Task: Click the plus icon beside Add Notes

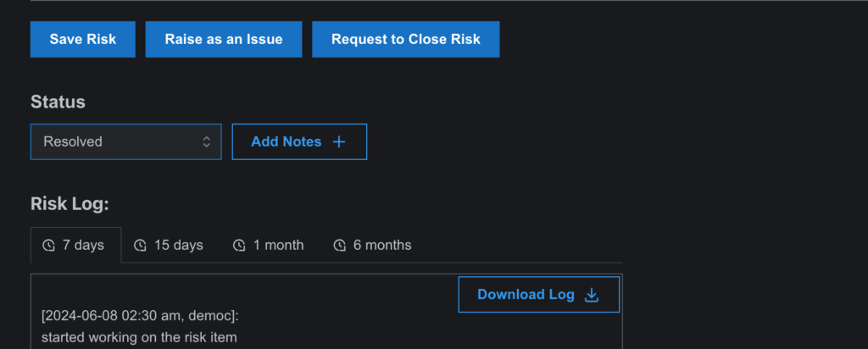Action: [x=339, y=142]
